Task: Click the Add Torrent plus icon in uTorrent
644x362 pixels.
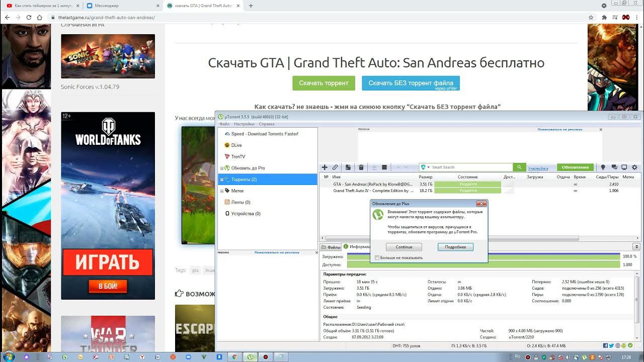Action: (325, 167)
